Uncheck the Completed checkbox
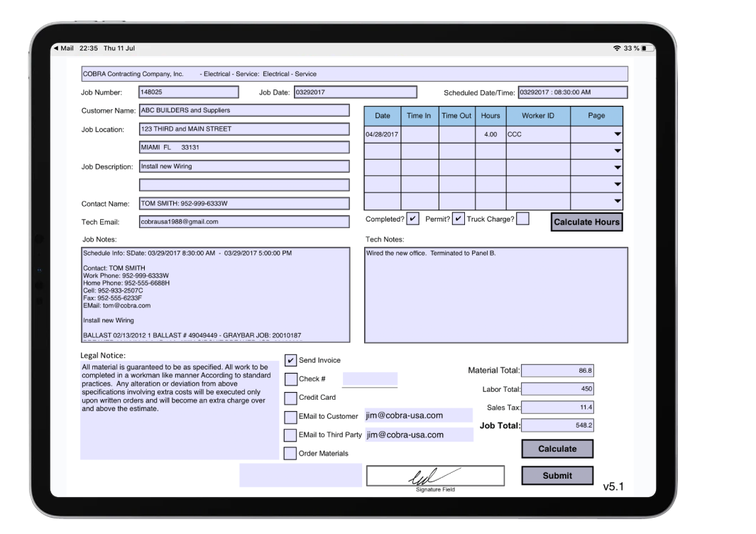 [413, 219]
